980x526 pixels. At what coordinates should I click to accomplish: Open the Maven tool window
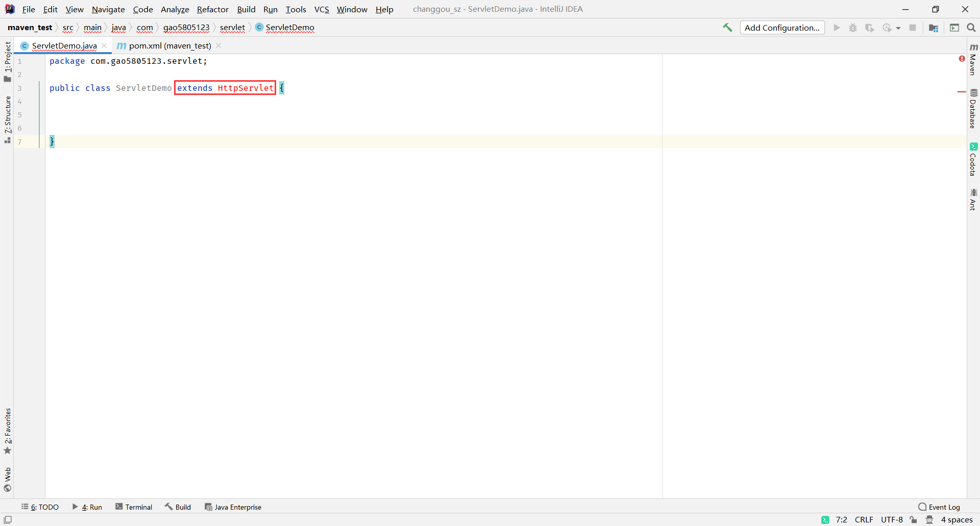click(x=974, y=61)
